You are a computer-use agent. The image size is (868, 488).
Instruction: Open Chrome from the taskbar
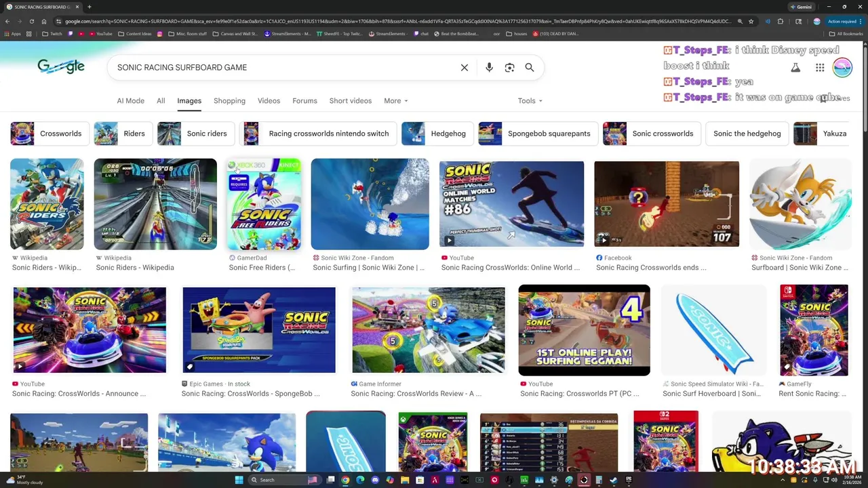click(345, 480)
